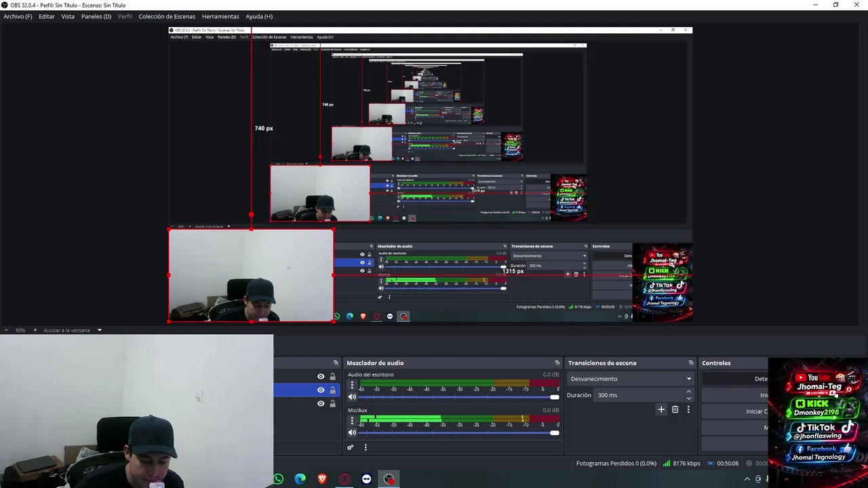The image size is (868, 488).
Task: Select the webcam source in preview canvas
Action: 251,275
